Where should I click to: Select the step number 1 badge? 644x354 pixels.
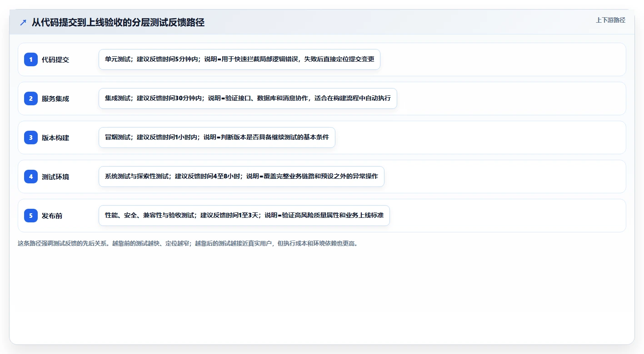point(31,59)
